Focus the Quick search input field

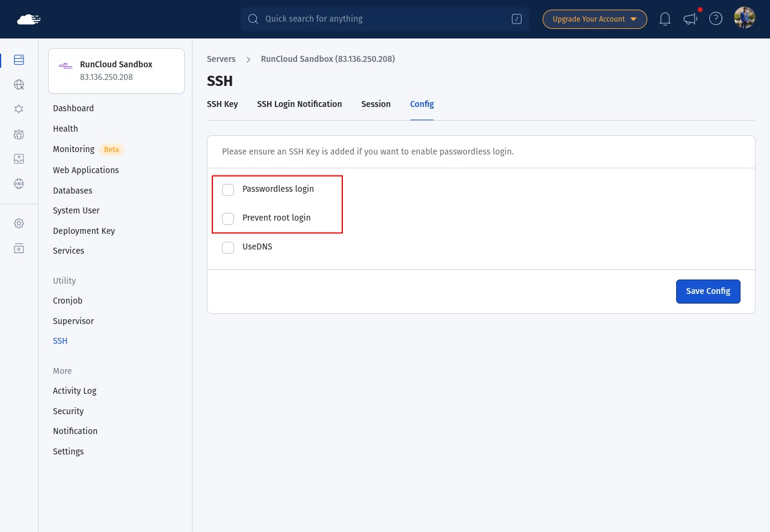(x=385, y=19)
